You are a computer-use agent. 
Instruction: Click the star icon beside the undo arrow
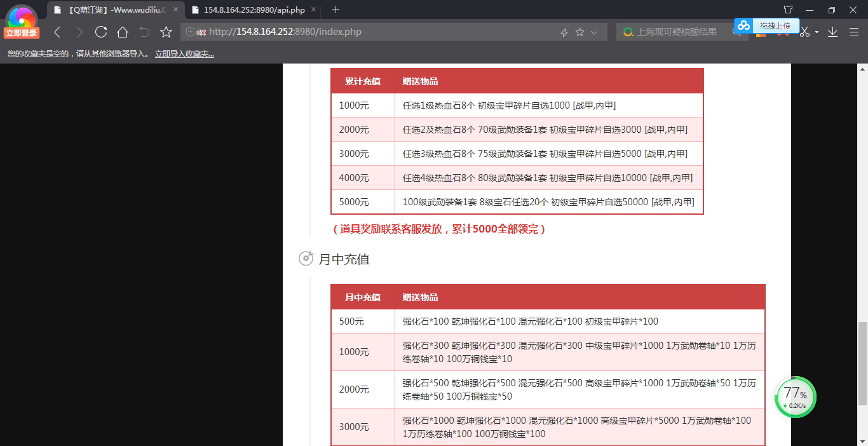tap(166, 32)
